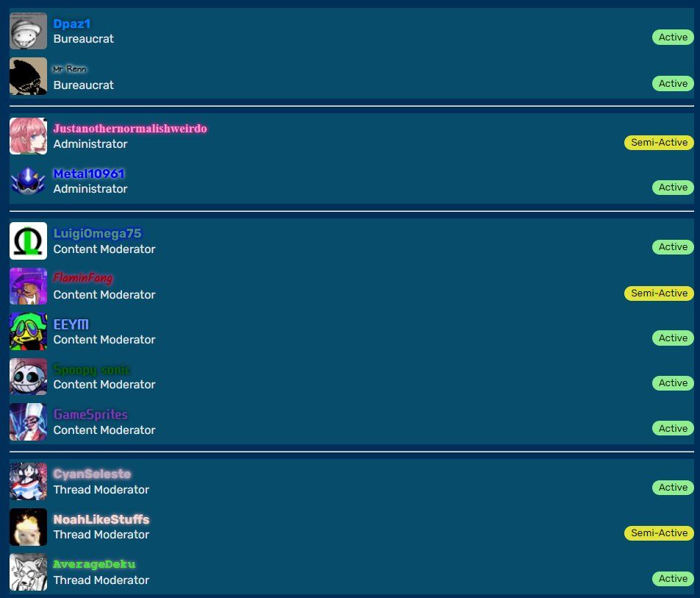Viewport: 700px width, 598px height.
Task: Click LuigiOmega75's Active status badge
Action: [x=673, y=247]
